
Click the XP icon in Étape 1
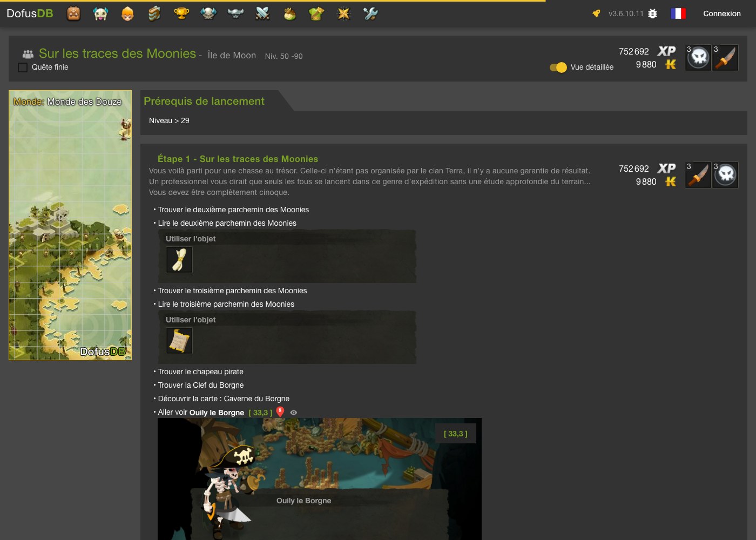[x=666, y=168]
